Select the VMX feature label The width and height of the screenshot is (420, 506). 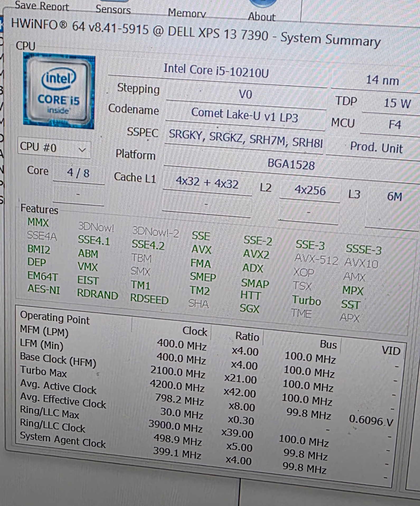pyautogui.click(x=88, y=267)
